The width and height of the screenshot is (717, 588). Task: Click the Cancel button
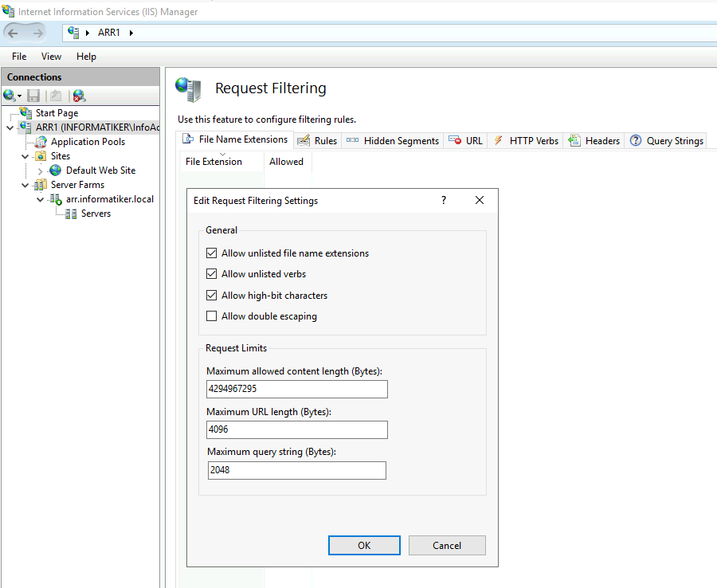coord(447,546)
